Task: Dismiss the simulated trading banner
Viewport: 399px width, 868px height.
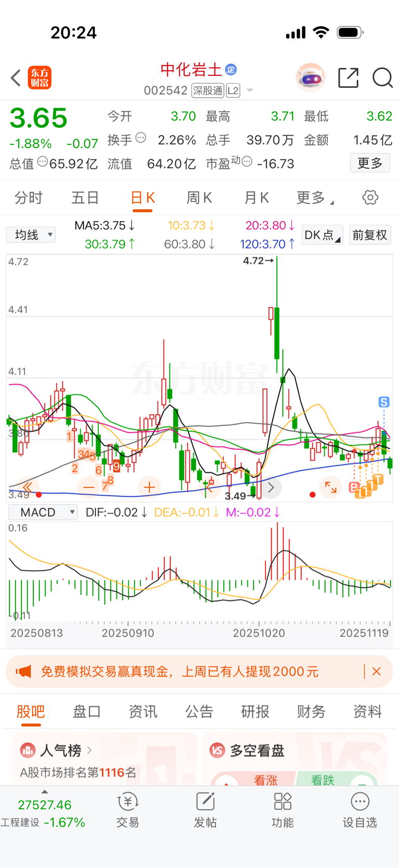Action: coord(377,672)
